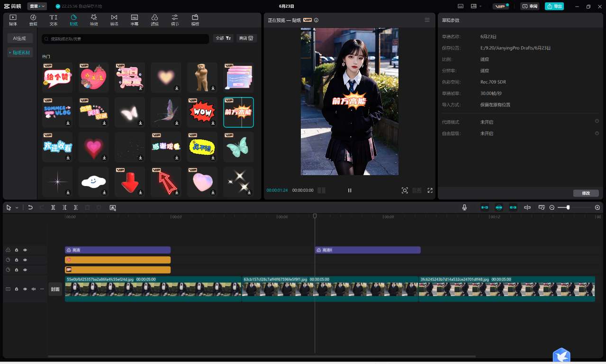Open the 菜单 dropdown in title bar

click(x=36, y=6)
